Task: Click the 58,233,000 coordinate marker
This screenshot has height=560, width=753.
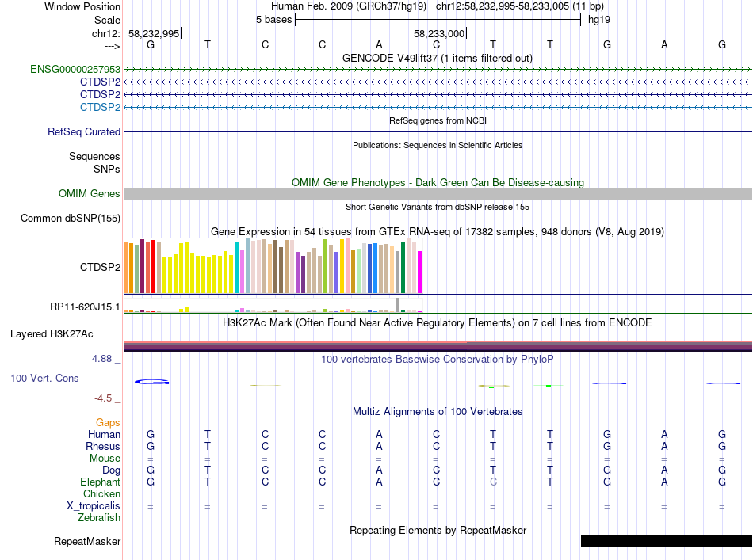Action: 439,33
